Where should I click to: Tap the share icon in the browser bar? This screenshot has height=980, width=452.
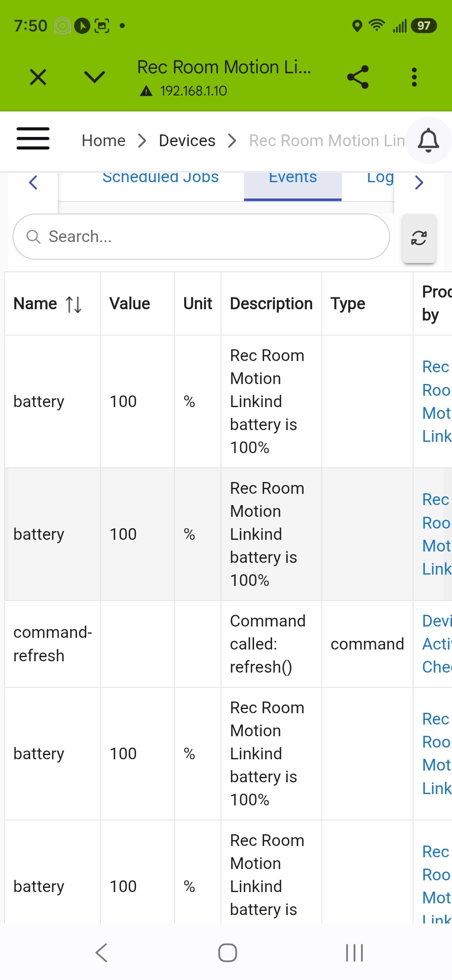click(x=358, y=77)
